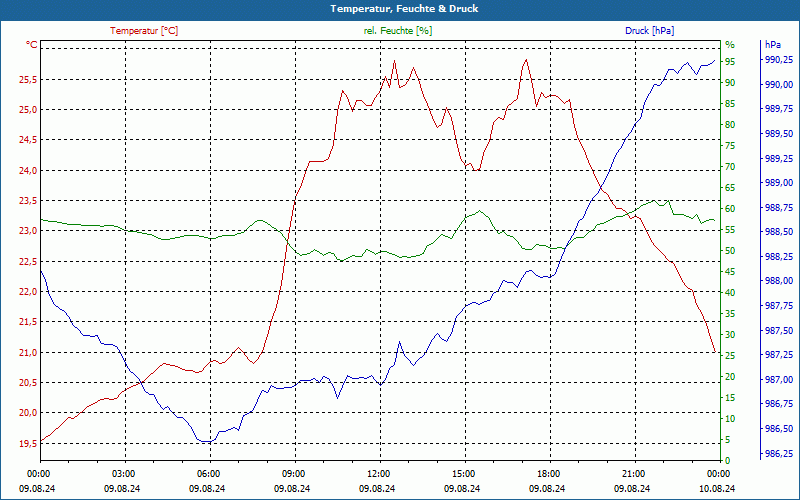Click the 40 humidity axis value

tap(730, 293)
